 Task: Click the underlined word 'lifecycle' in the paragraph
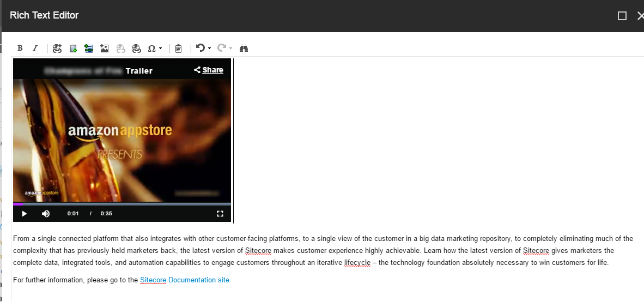pyautogui.click(x=357, y=263)
